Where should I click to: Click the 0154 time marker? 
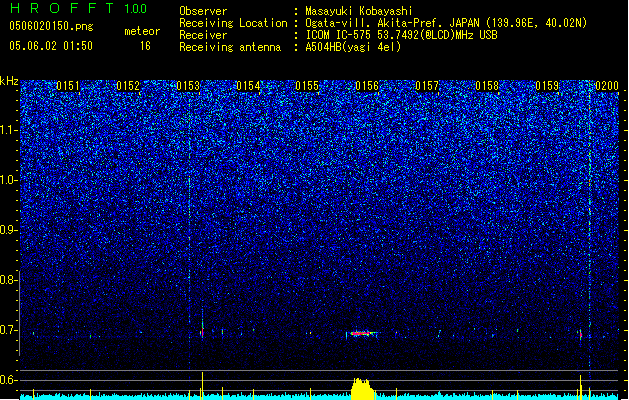coord(248,86)
